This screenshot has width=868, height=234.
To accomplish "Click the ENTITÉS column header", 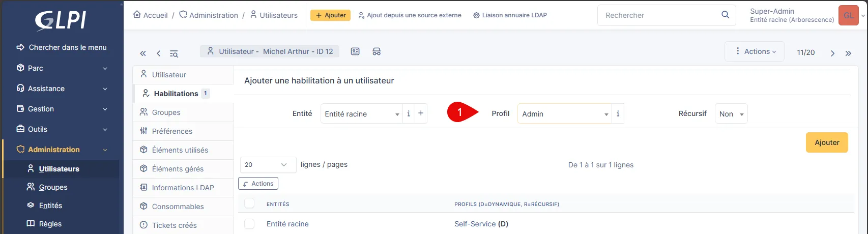I will point(278,204).
